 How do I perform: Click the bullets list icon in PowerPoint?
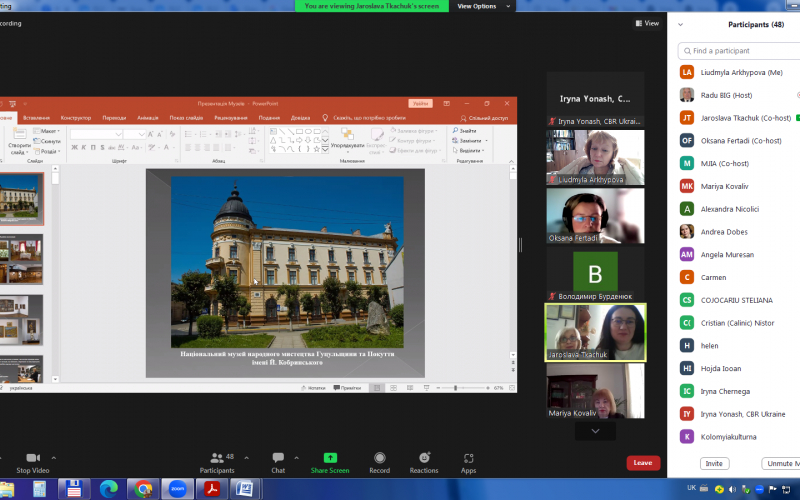click(x=189, y=134)
